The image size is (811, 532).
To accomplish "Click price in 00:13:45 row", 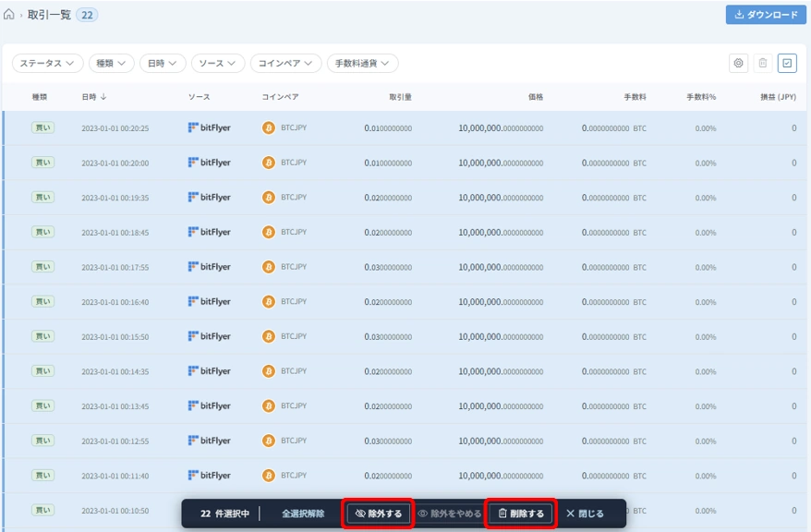I will pyautogui.click(x=501, y=406).
